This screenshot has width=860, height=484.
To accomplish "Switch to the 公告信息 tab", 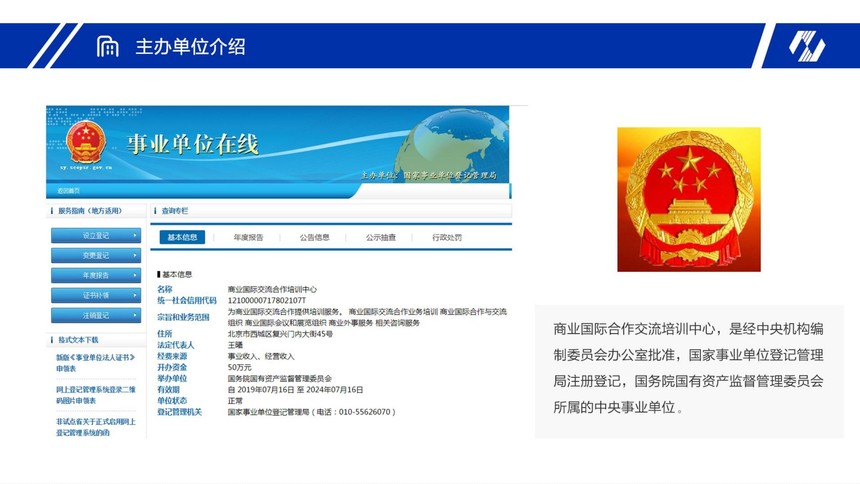I will [x=314, y=237].
